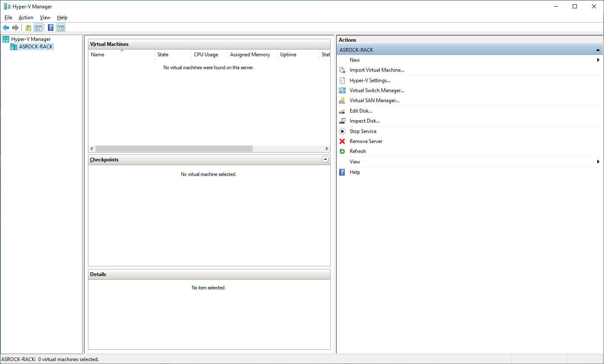Click "No virtual machines were found" message
The width and height of the screenshot is (604, 364).
click(208, 68)
